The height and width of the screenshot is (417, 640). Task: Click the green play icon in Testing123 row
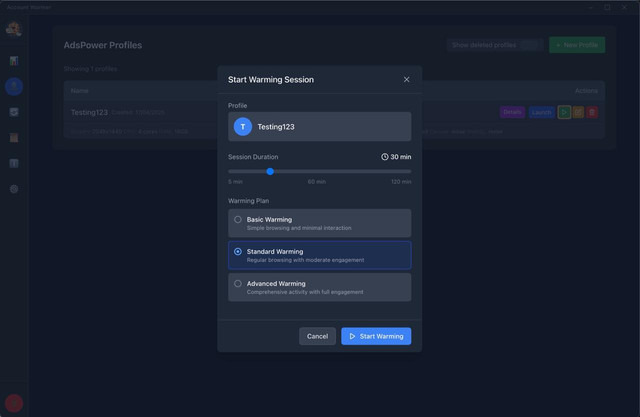coord(564,112)
